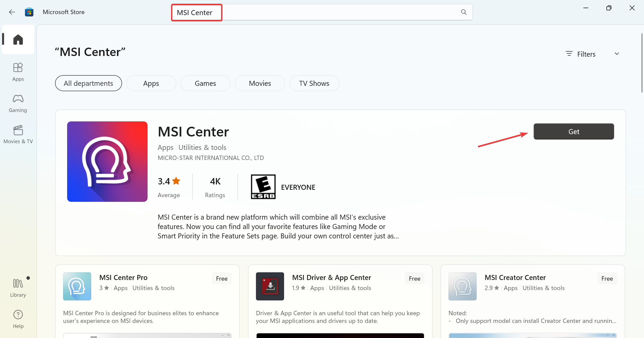This screenshot has height=338, width=644.
Task: Open the Library sidebar section
Action: [x=18, y=288]
